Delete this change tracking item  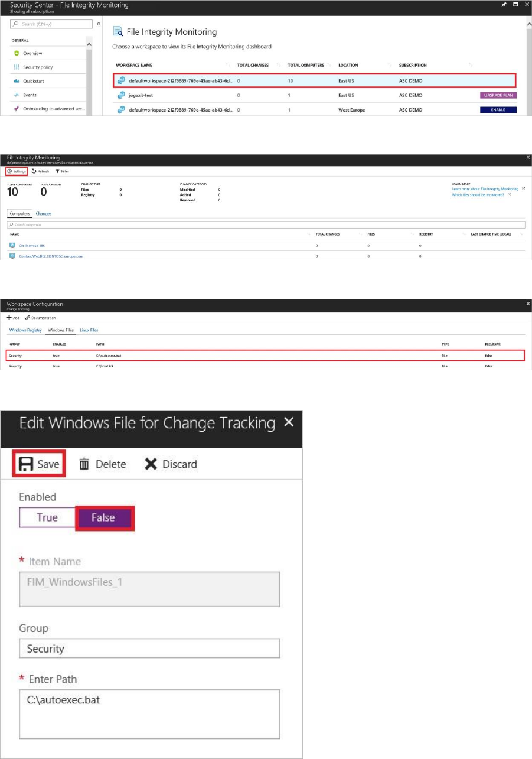click(x=102, y=464)
